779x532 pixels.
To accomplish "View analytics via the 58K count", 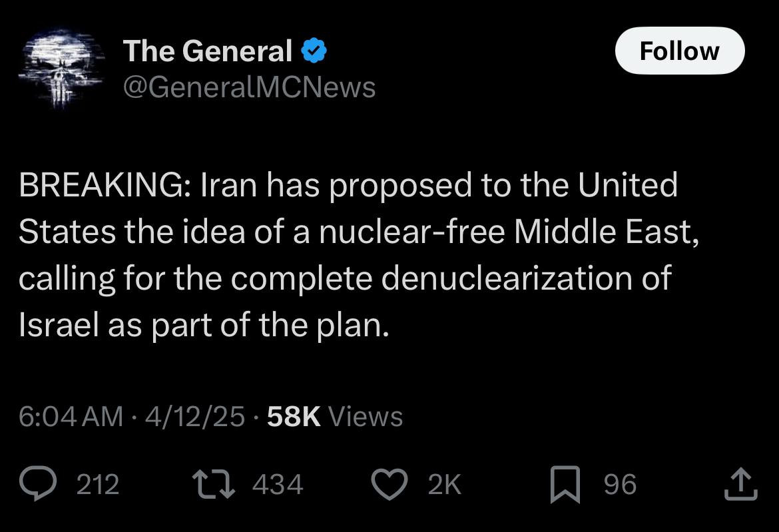I will point(294,417).
